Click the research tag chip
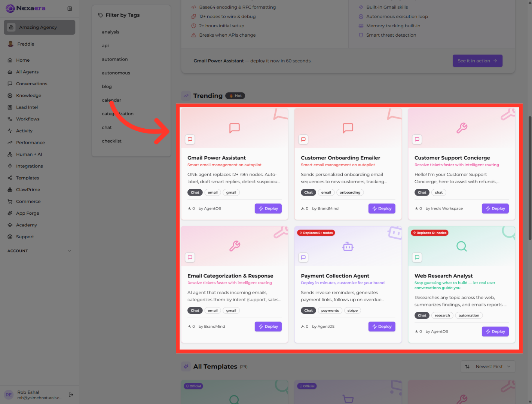The width and height of the screenshot is (532, 404). click(x=442, y=316)
